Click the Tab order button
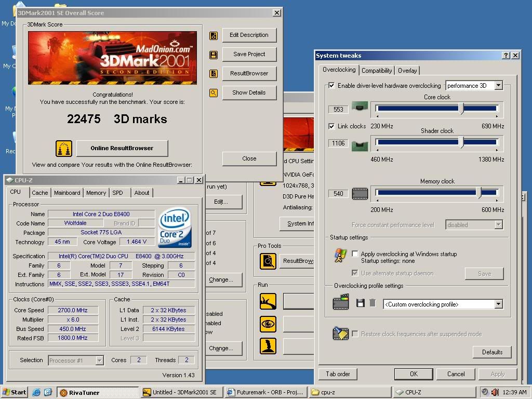Screen dimensions: 532x399 (338, 374)
